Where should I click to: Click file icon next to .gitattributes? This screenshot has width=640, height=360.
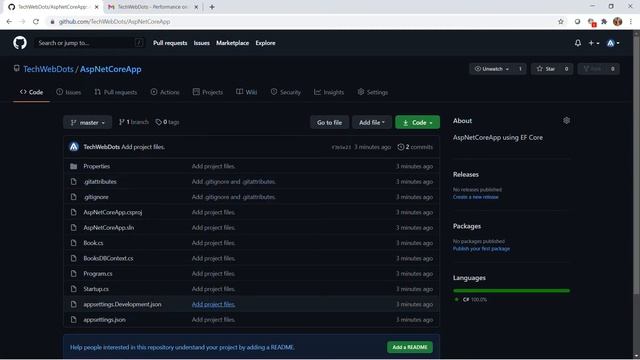point(73,182)
